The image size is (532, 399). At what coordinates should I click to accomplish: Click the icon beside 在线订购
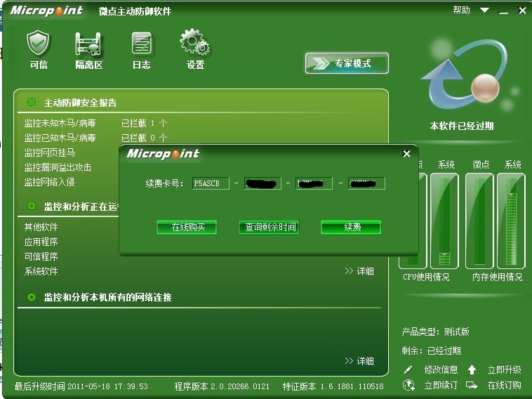pos(472,386)
